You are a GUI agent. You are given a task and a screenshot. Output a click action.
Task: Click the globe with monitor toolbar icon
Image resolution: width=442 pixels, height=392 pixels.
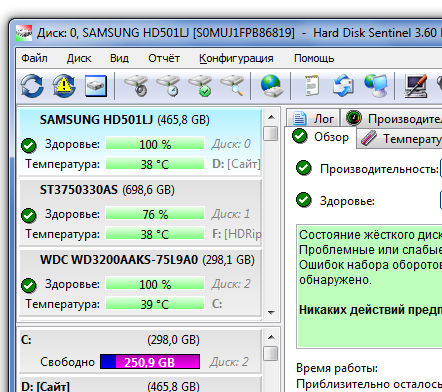point(376,86)
